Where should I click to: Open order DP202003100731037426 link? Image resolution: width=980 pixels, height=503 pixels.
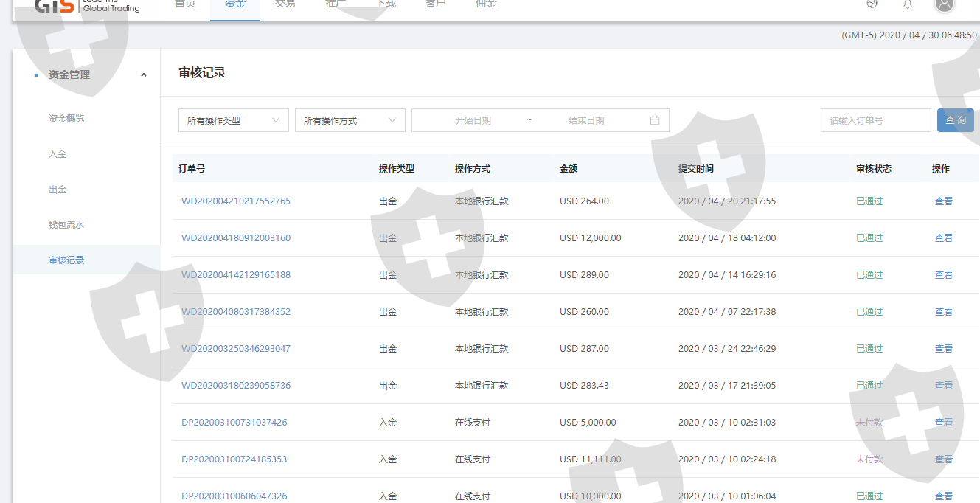[234, 423]
